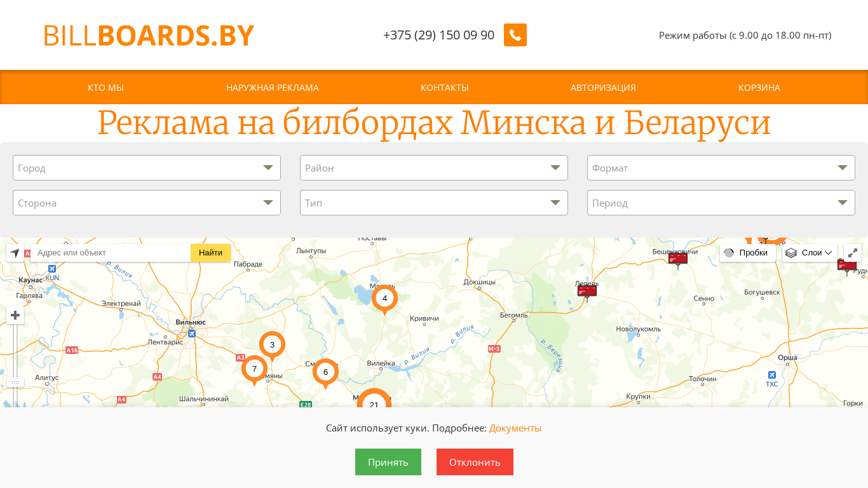Open the Формат dropdown
The height and width of the screenshot is (488, 868).
point(721,168)
